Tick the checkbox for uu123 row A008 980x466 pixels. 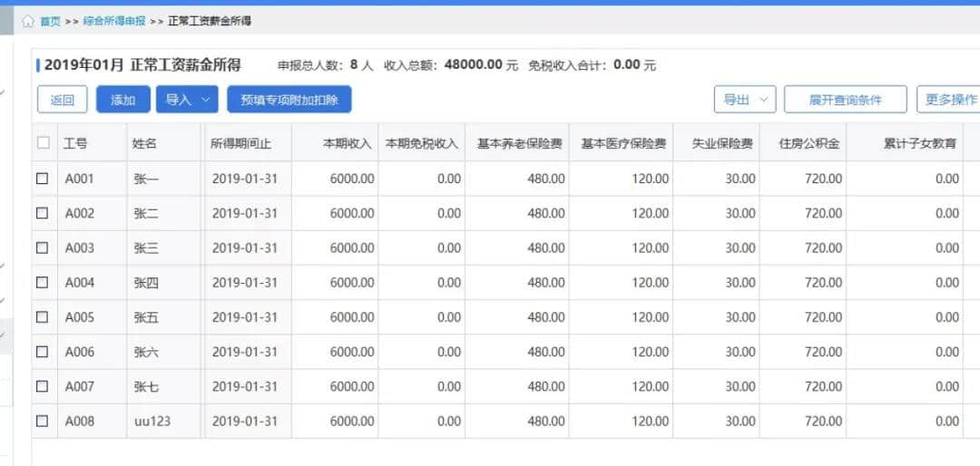[43, 421]
